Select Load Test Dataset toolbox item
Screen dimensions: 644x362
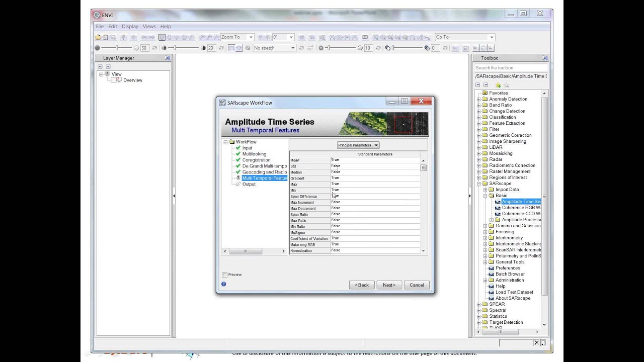coord(514,292)
